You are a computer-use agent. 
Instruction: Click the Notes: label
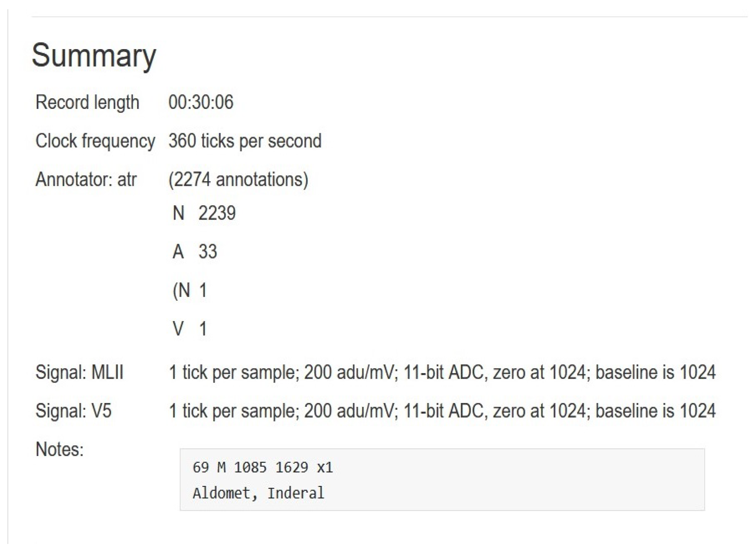tap(59, 449)
